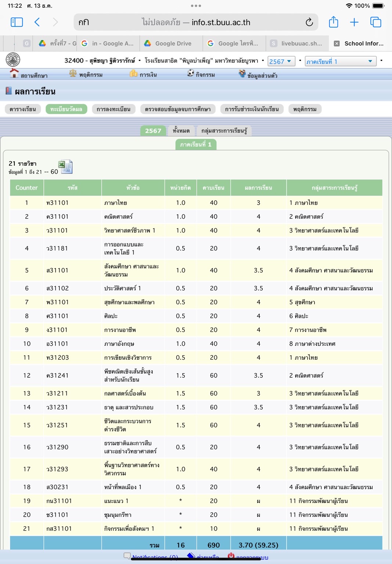Viewport: 392px width, 564px height.
Task: Click the total GPA 3.70 (59.25)
Action: coord(259,545)
